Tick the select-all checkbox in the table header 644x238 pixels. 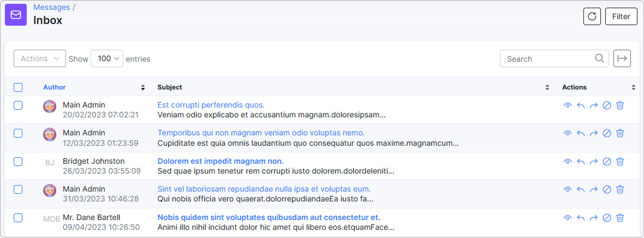click(x=18, y=87)
